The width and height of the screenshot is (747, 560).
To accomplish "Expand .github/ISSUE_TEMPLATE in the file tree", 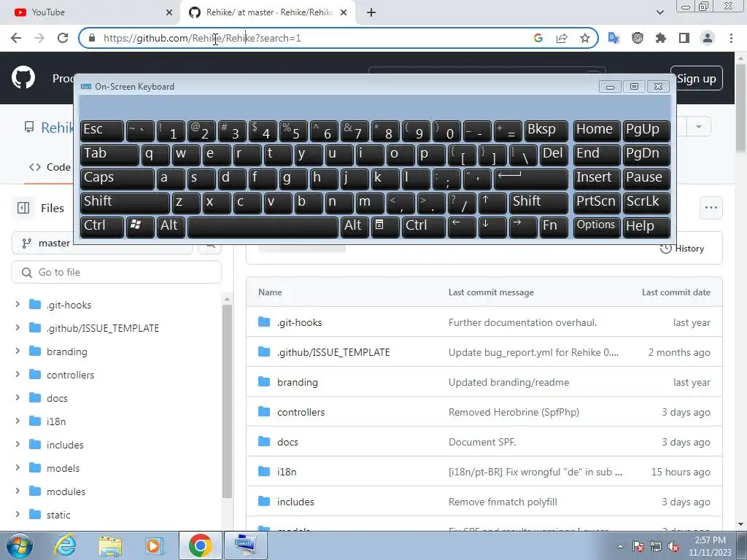I will pos(18,327).
